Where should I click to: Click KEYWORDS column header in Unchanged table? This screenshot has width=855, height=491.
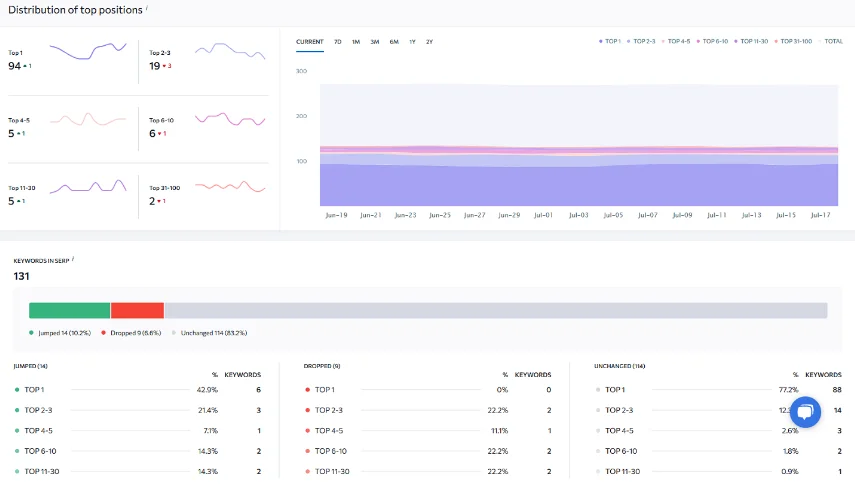pyautogui.click(x=823, y=375)
